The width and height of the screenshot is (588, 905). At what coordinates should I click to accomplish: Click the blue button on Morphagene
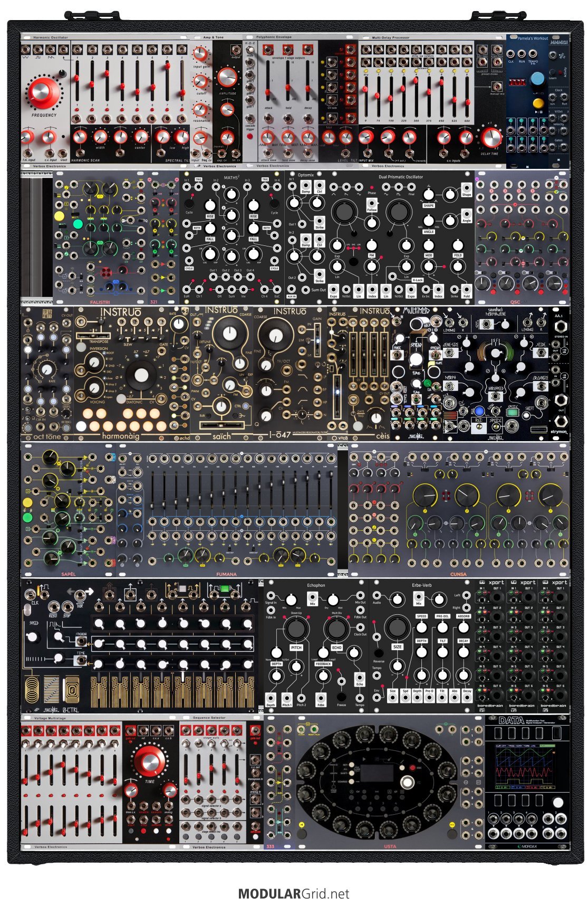(x=479, y=411)
